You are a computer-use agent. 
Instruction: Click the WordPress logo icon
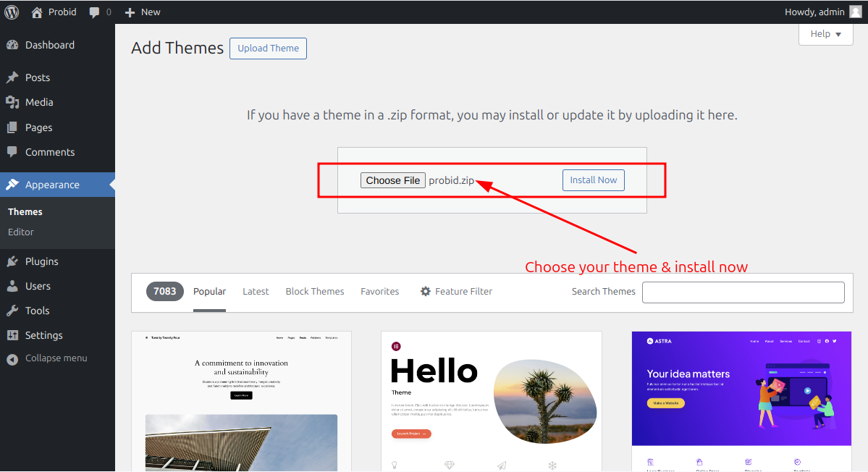tap(12, 12)
